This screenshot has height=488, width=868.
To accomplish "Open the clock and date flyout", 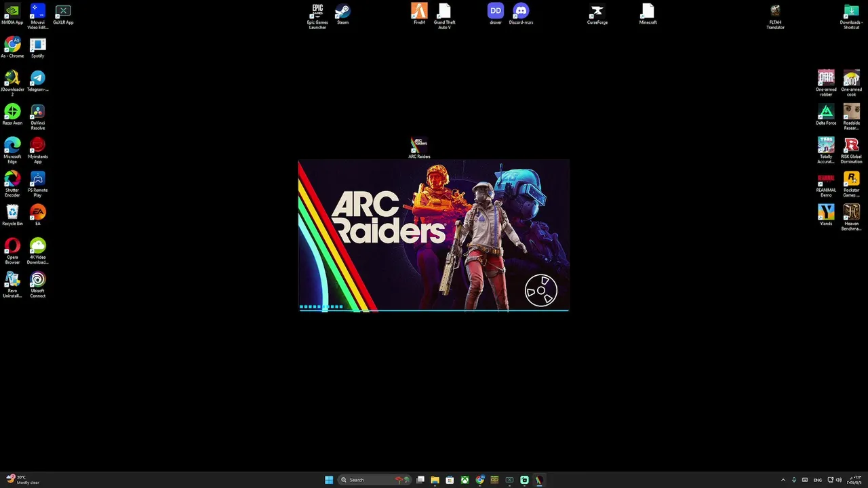I will pos(854,480).
